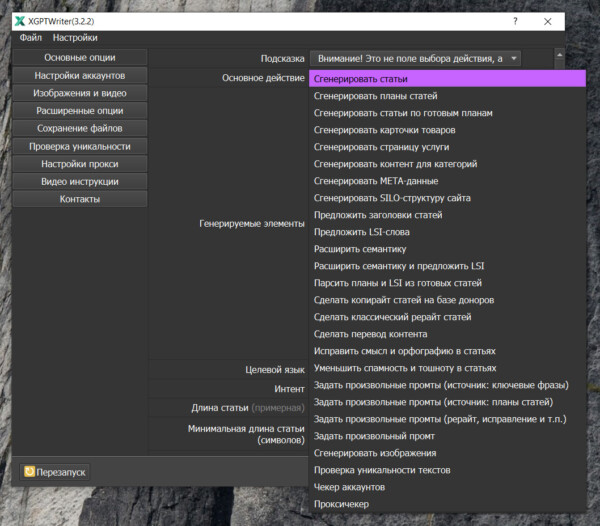
Task: Pick Сгенерировать контент для категорий
Action: click(447, 164)
